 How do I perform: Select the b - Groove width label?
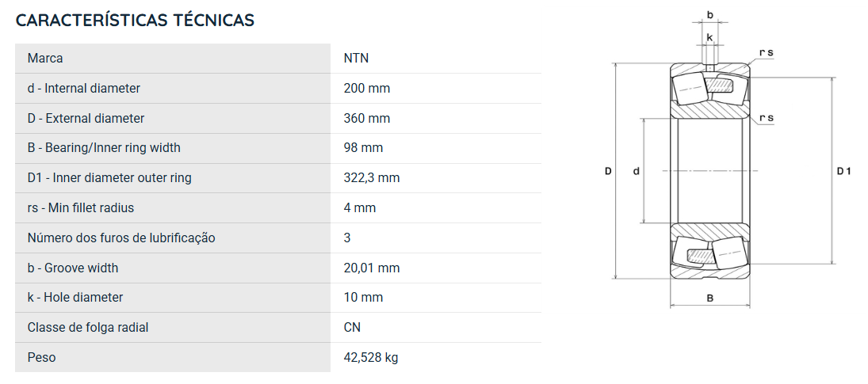click(73, 268)
